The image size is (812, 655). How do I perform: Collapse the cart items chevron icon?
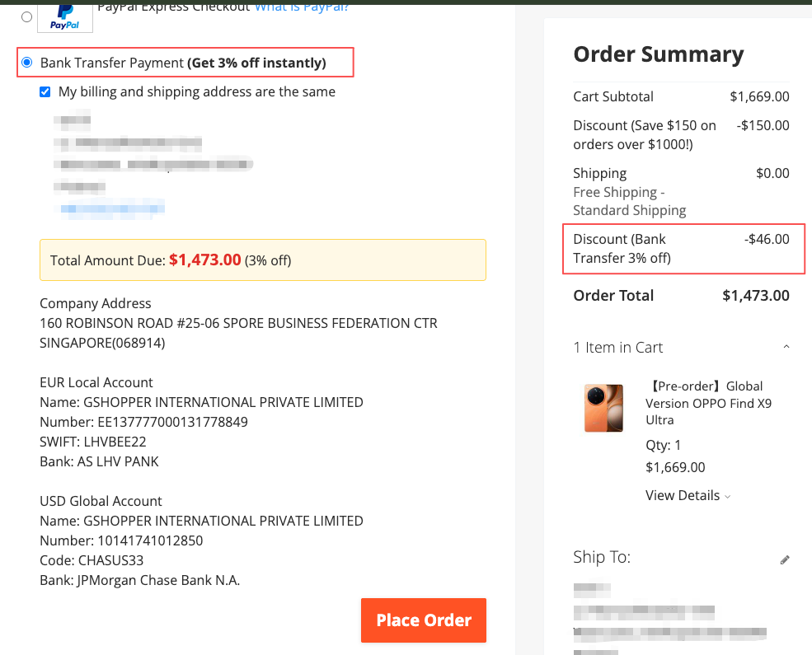[x=786, y=347]
